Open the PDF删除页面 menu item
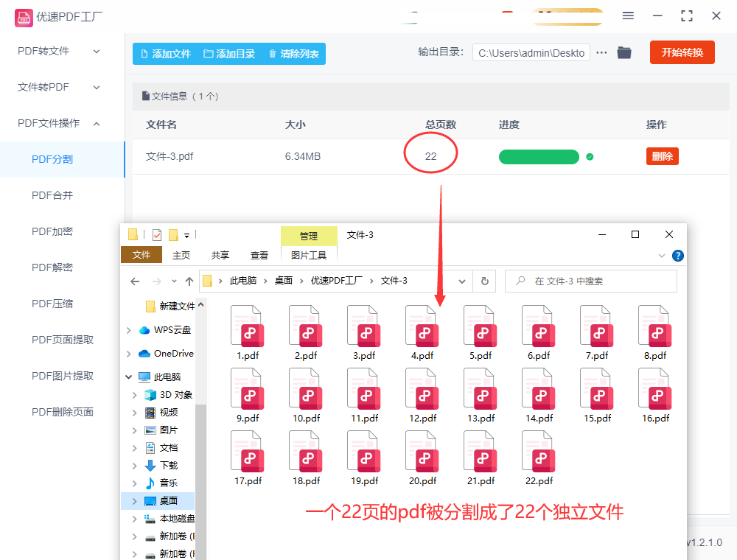 [63, 412]
